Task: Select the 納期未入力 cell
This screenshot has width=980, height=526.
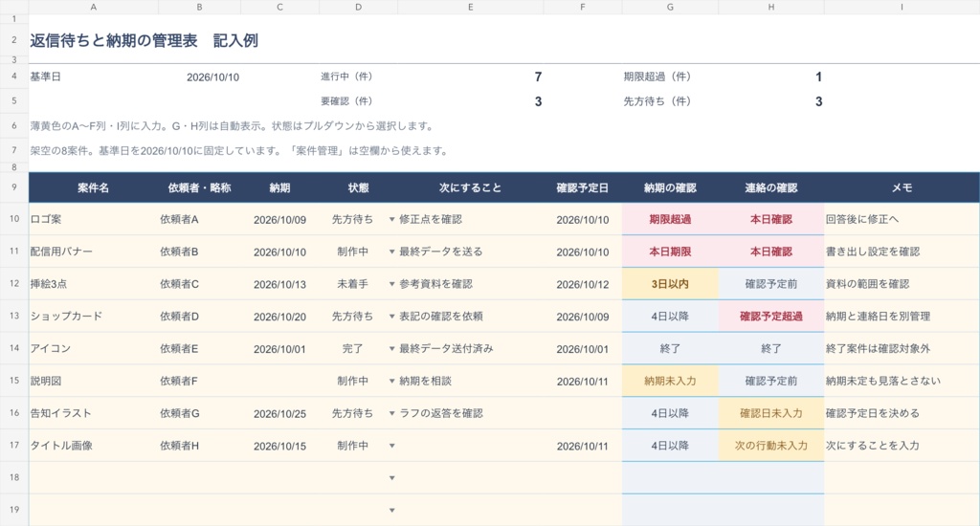Action: tap(670, 381)
